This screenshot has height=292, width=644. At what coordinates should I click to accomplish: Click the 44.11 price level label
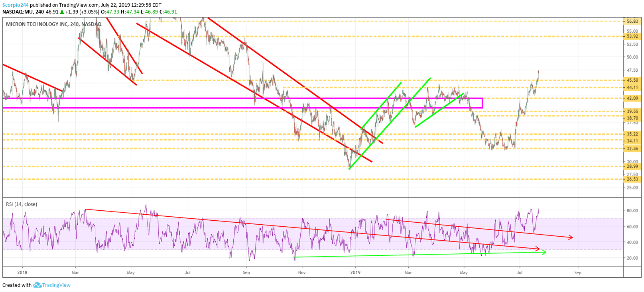pos(632,87)
